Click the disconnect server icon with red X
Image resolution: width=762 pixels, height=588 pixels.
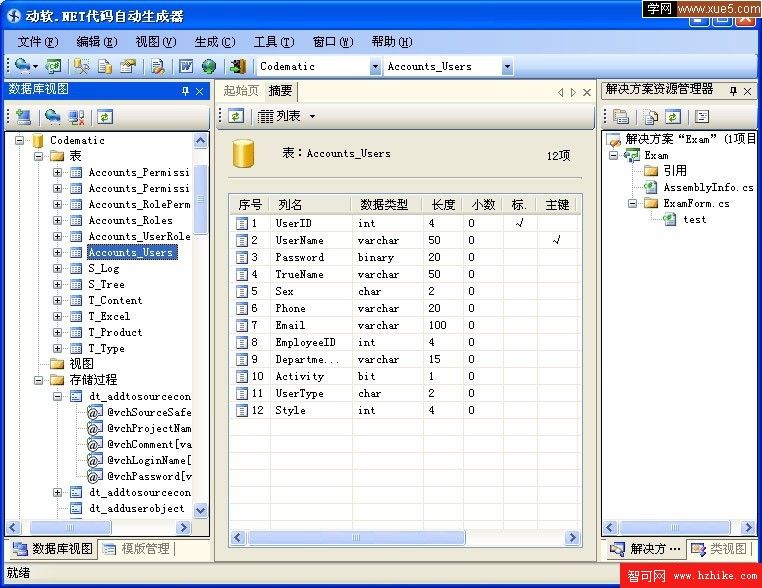click(76, 117)
